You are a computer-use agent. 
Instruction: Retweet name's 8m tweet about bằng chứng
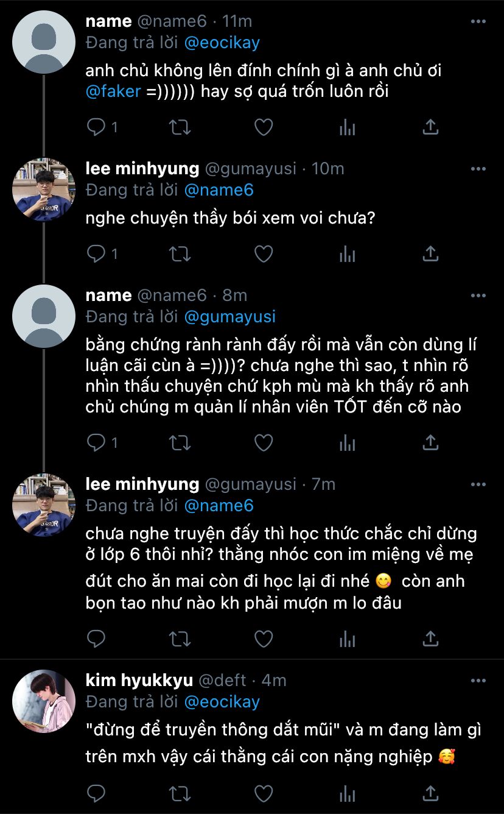click(x=180, y=443)
